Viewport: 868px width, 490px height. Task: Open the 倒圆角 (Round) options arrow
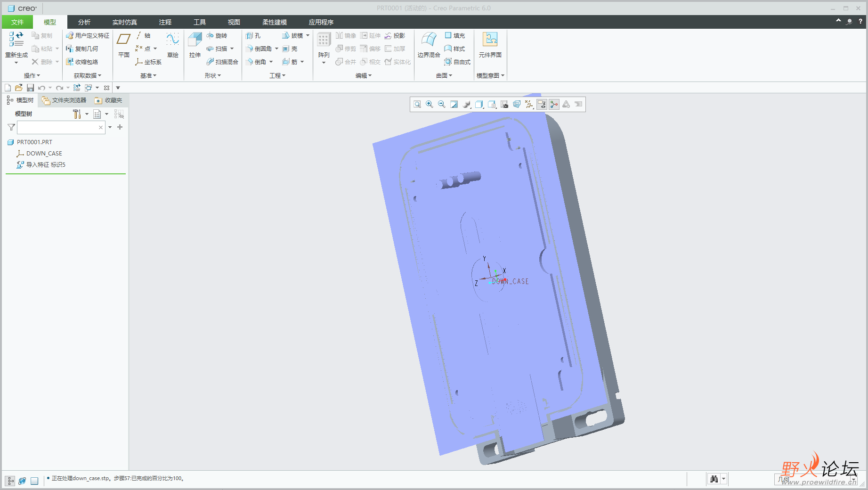click(x=276, y=49)
